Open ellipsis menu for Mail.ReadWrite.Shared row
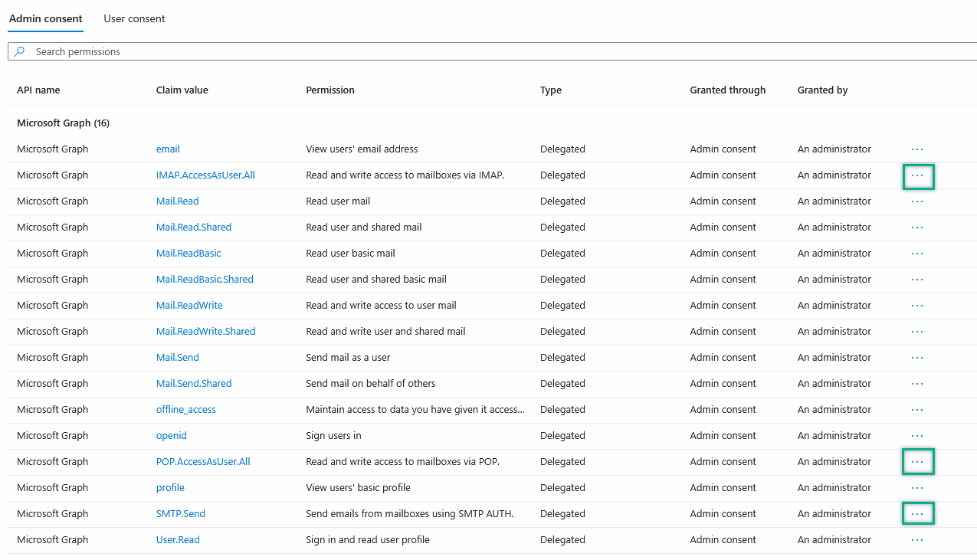This screenshot has height=560, width=977. 917,332
